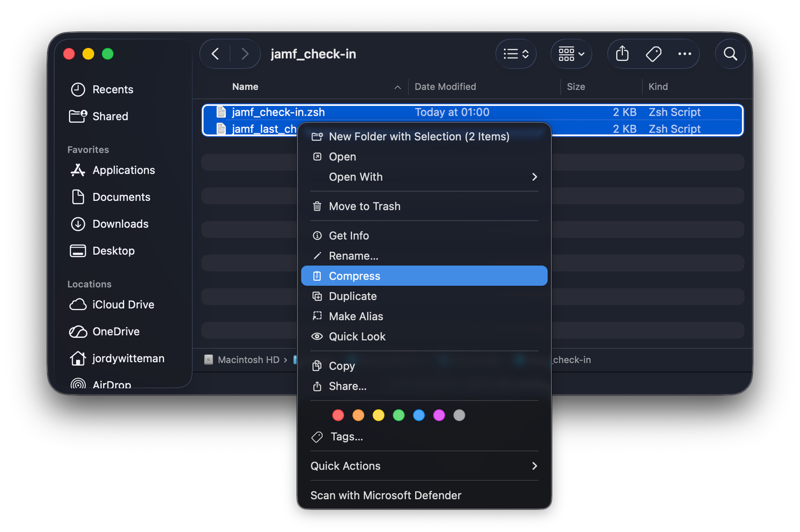Click the Tags icon in toolbar
800x532 pixels.
pos(653,54)
